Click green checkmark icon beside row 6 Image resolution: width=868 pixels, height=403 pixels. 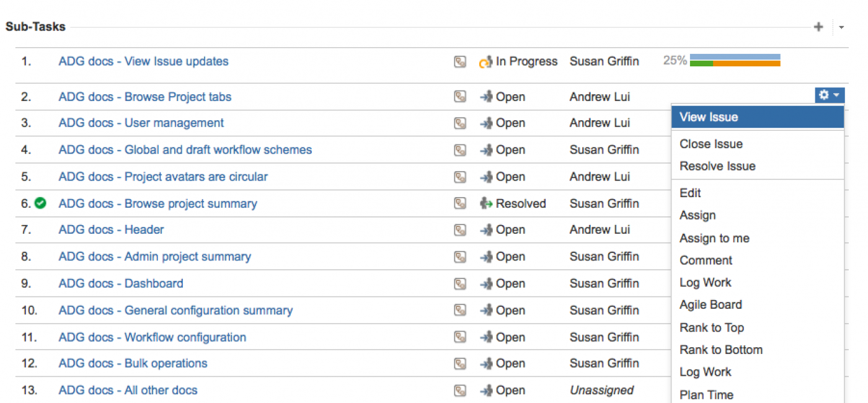coord(41,203)
